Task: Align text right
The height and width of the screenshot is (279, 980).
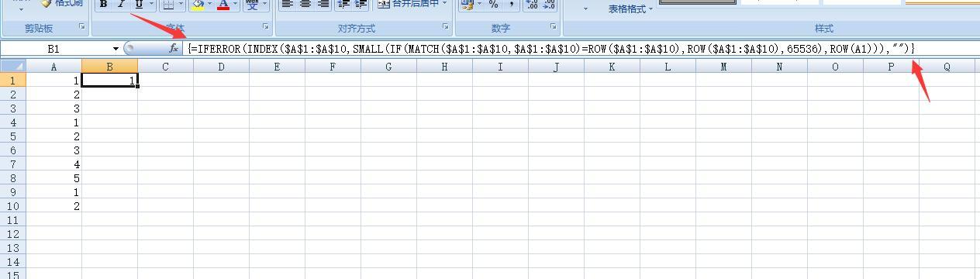Action: (x=323, y=4)
